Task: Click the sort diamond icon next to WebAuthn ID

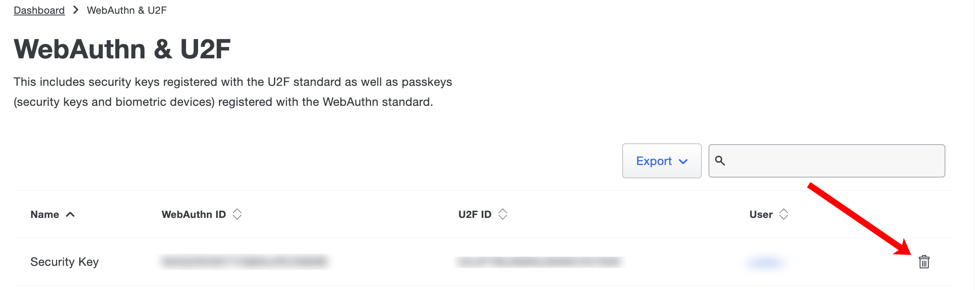Action: tap(237, 214)
